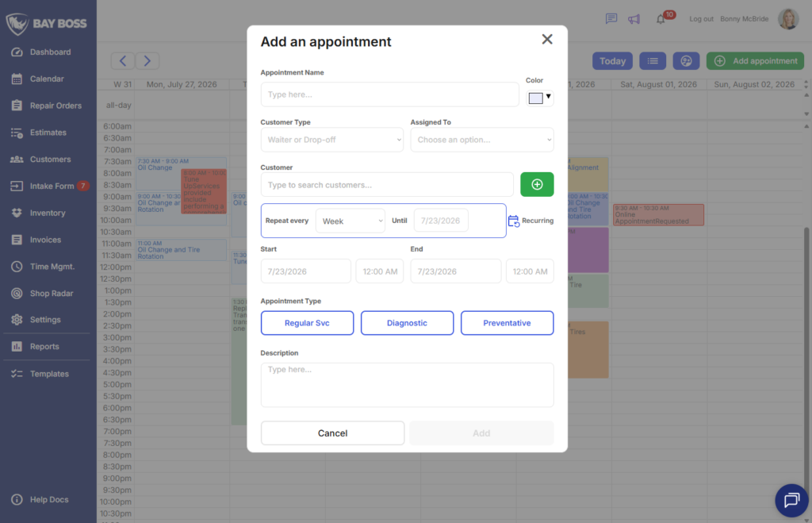The height and width of the screenshot is (523, 812).
Task: Click the Customers people icon
Action: pos(17,160)
